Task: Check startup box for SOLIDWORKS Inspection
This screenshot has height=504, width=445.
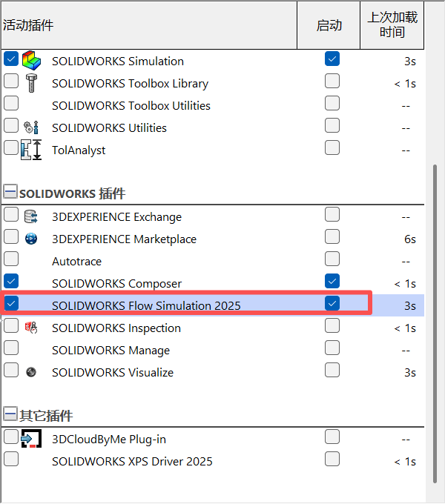Action: click(x=332, y=325)
